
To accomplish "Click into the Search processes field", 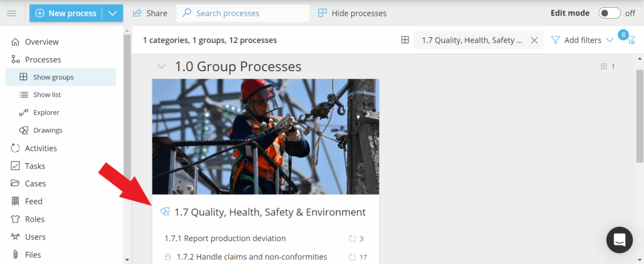I will point(249,13).
